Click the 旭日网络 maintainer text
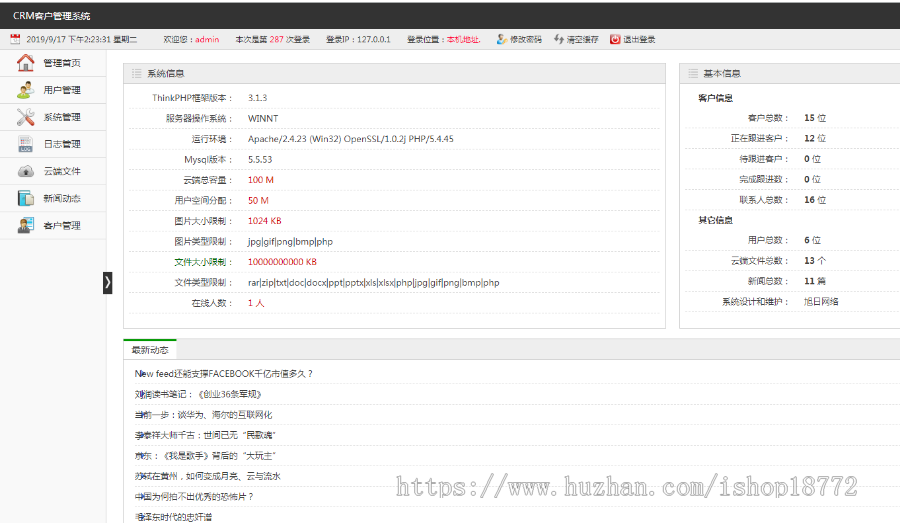 tap(821, 301)
